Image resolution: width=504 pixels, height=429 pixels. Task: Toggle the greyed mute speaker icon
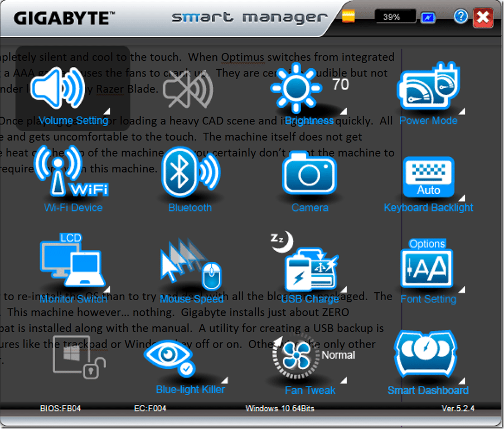pos(188,90)
